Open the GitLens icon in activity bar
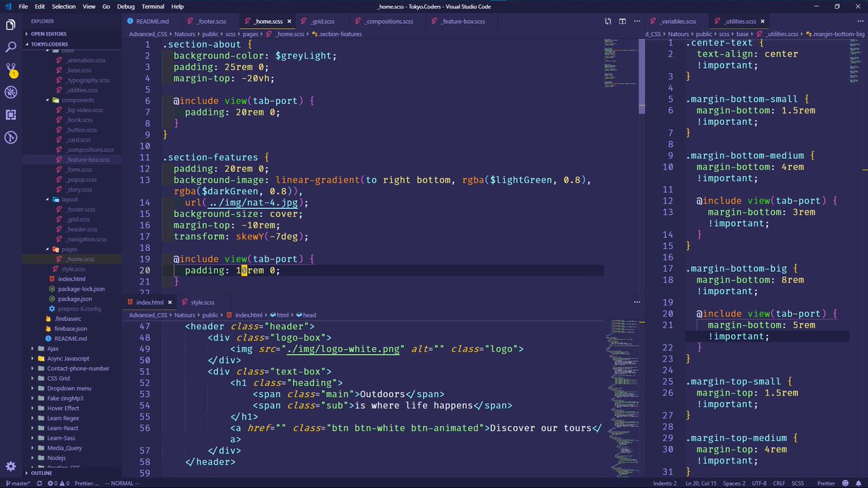868x488 pixels. (x=11, y=137)
